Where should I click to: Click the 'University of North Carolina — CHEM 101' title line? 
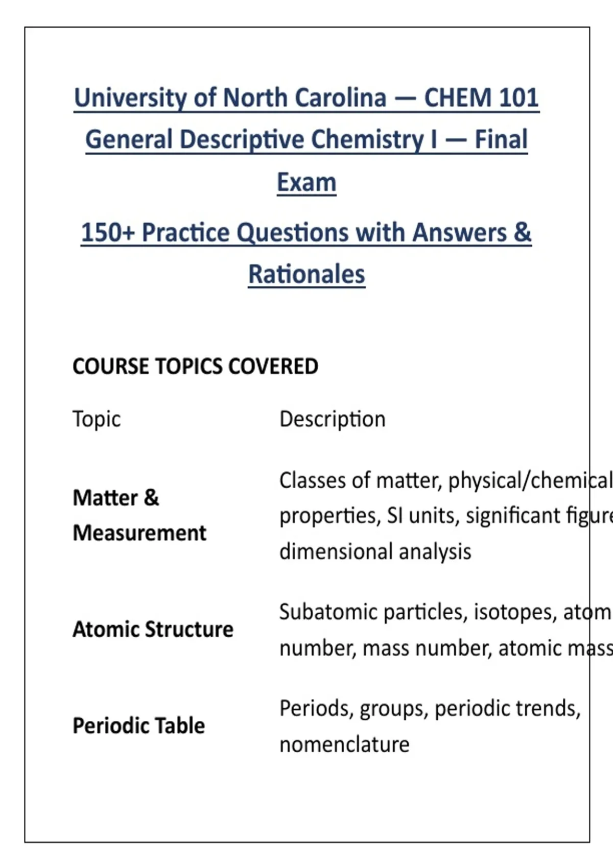(x=306, y=98)
